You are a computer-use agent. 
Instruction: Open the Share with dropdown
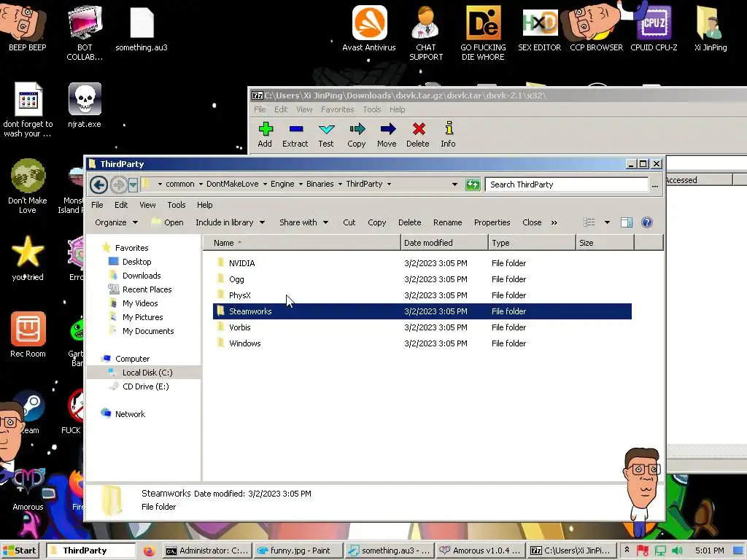point(304,222)
